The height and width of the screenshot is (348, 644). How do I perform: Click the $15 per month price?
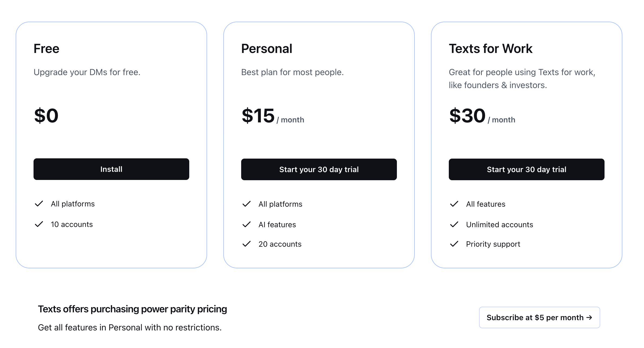click(273, 116)
